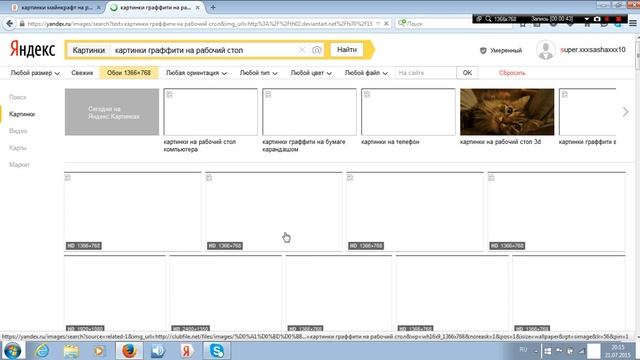Switch to the Firefox taskbar icon
Screen dimensions: 640x360
[x=129, y=351]
